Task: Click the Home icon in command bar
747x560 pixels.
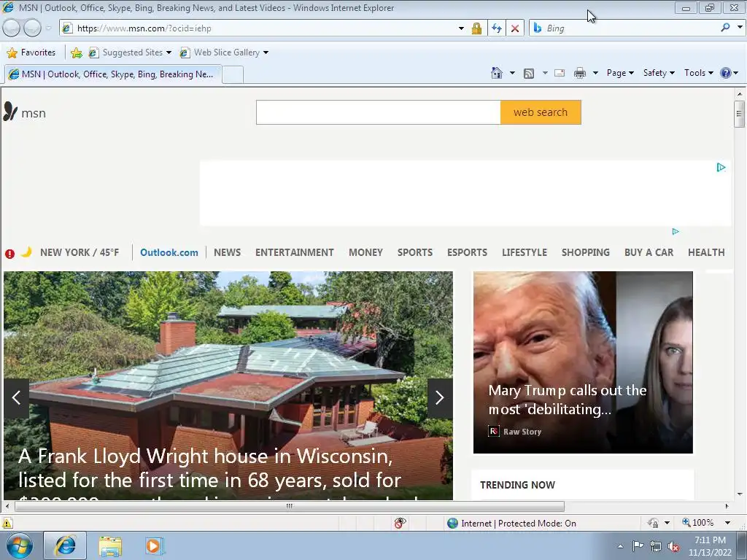Action: [x=496, y=73]
